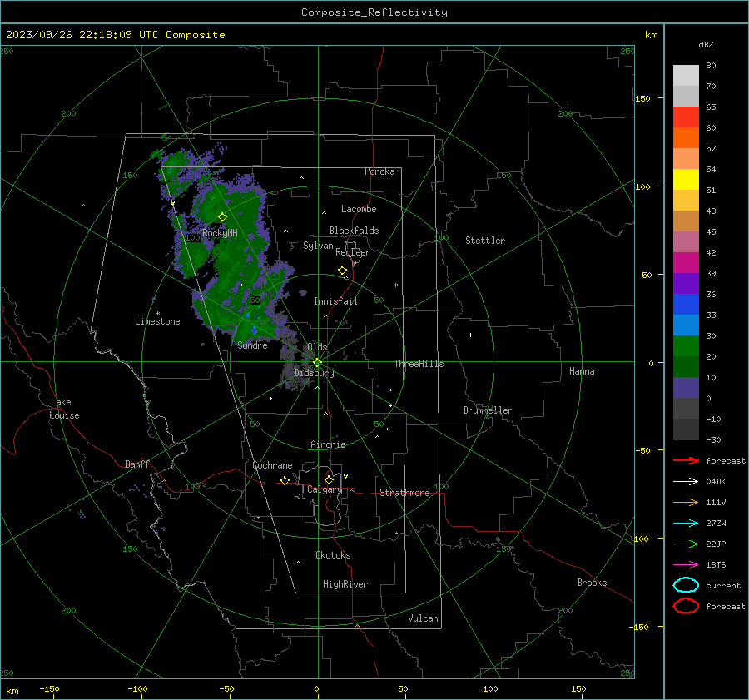Click the Calgary city label

coord(325,489)
